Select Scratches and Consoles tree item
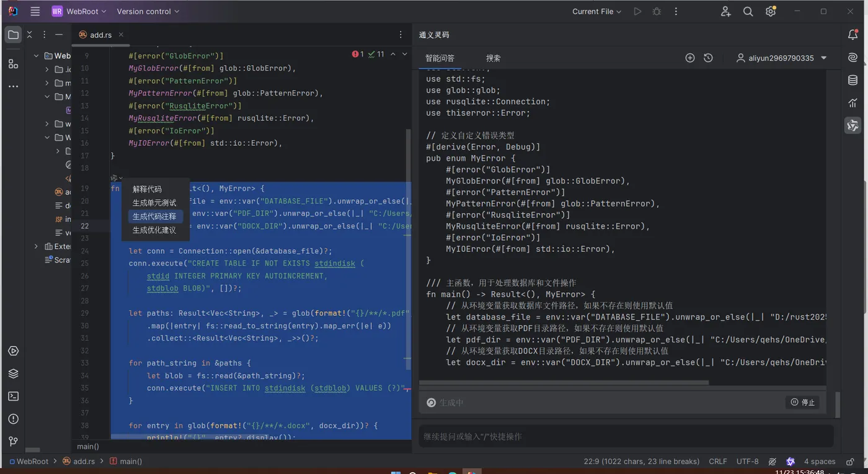 (x=58, y=260)
